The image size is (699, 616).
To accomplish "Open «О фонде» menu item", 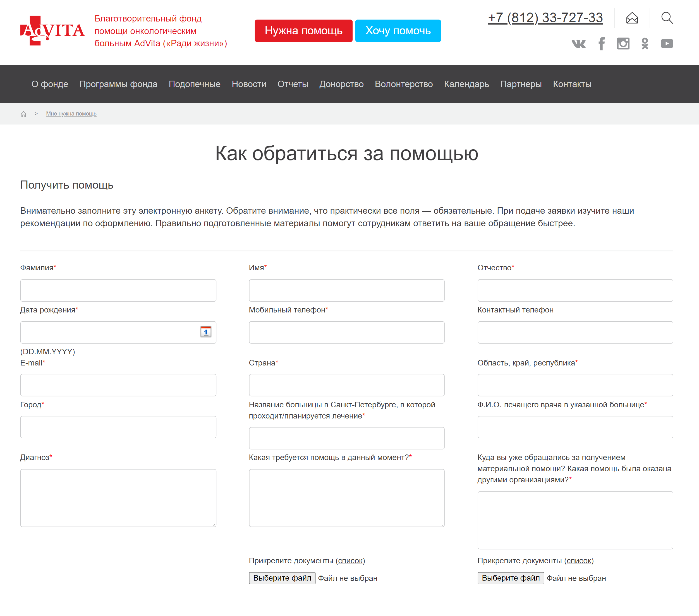I will [x=50, y=84].
